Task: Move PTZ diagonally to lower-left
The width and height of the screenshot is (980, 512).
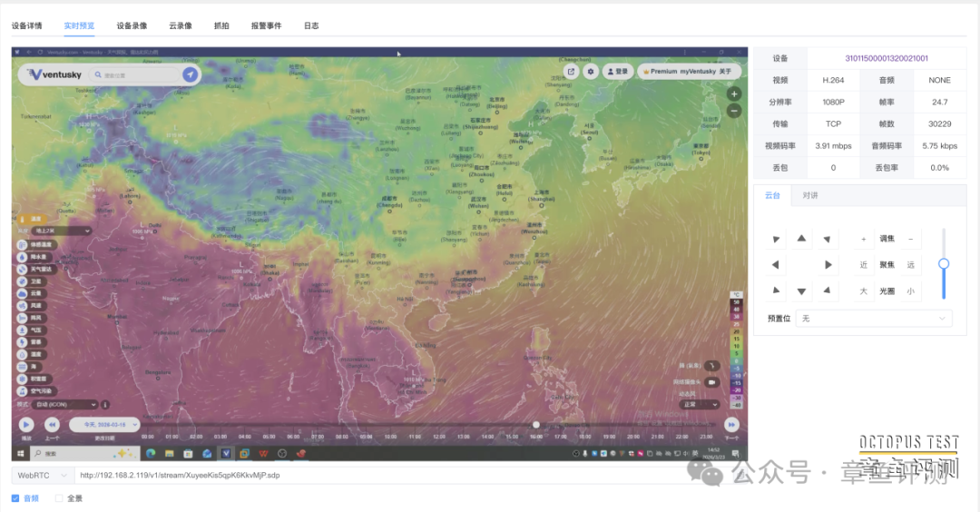Action: (x=776, y=290)
